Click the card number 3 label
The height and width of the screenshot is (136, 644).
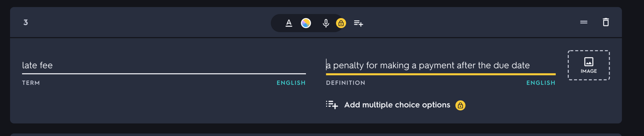(25, 22)
